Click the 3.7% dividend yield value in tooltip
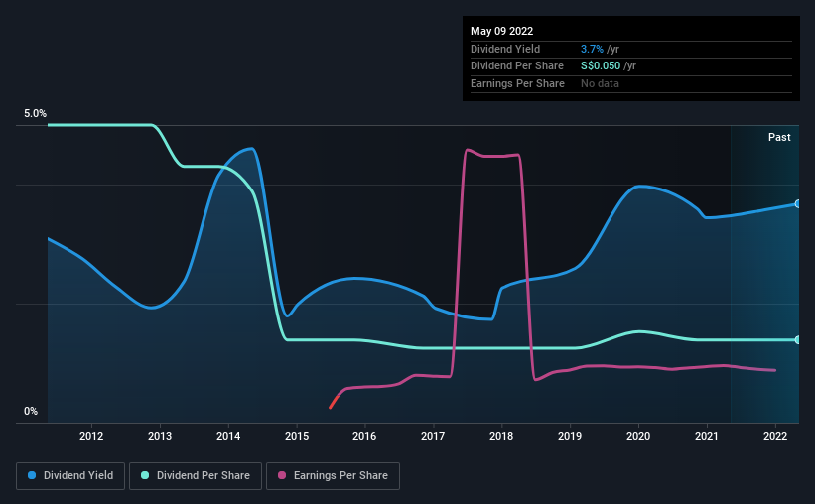This screenshot has height=504, width=815. [x=592, y=49]
